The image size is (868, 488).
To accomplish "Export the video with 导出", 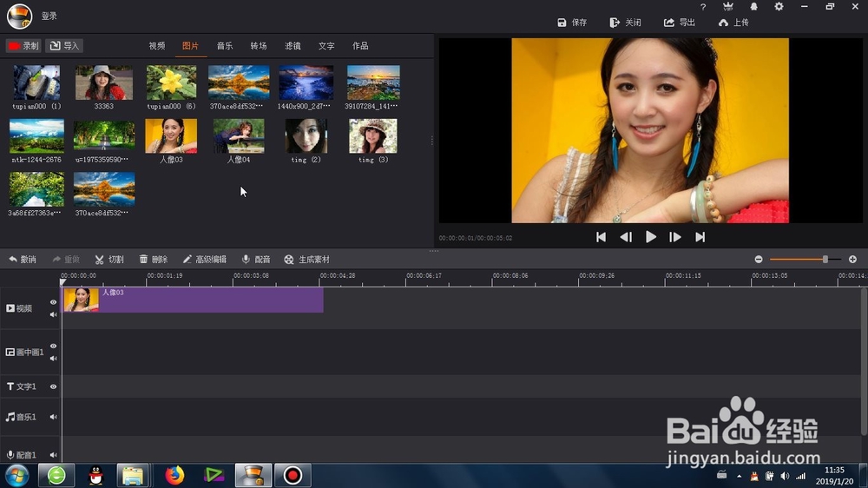I will tap(680, 23).
